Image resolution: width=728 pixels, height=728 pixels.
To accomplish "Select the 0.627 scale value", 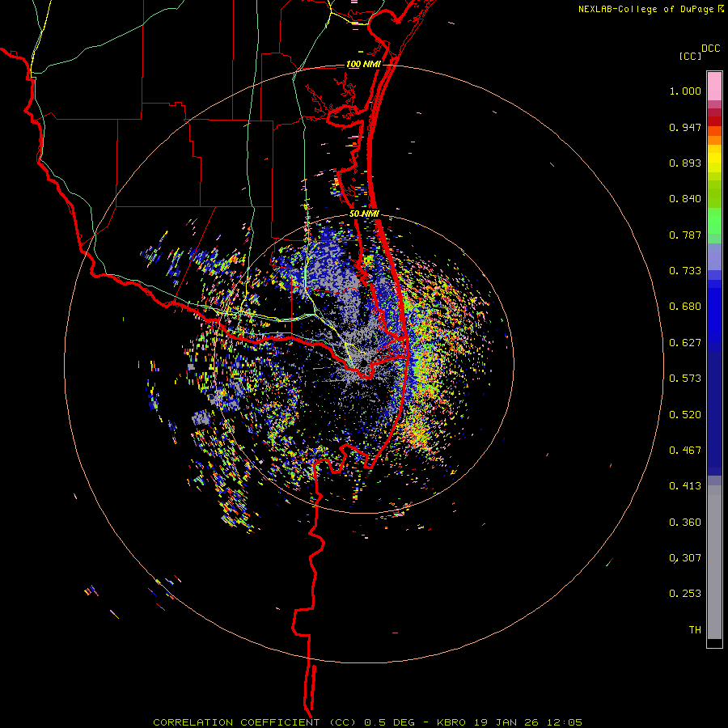I will pos(685,343).
